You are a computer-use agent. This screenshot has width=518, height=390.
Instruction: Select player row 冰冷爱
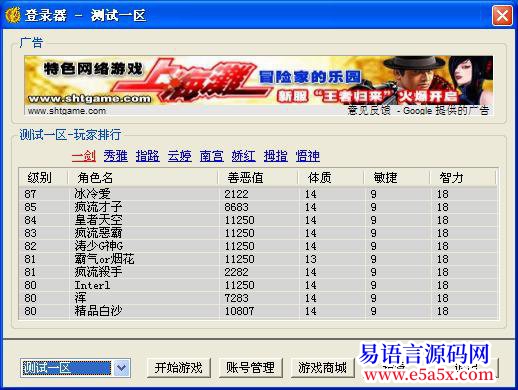(258, 194)
